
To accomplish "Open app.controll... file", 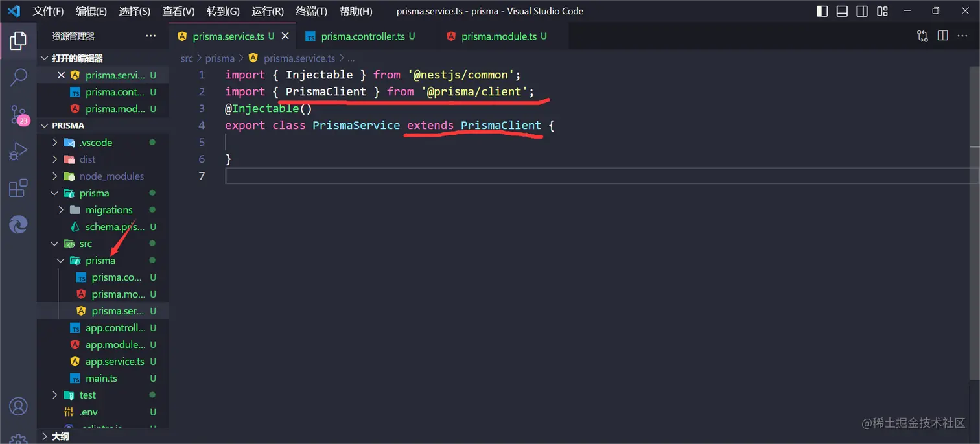I will 102,328.
